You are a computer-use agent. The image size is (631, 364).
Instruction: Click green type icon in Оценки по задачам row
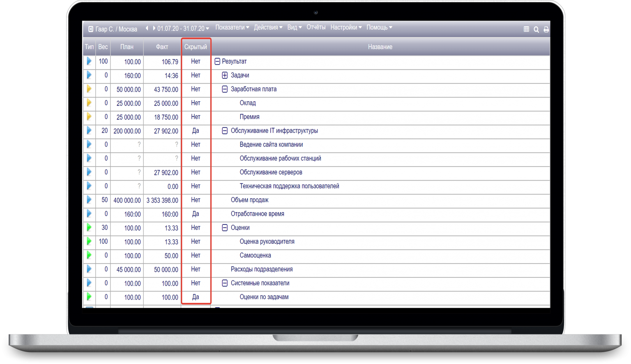89,297
